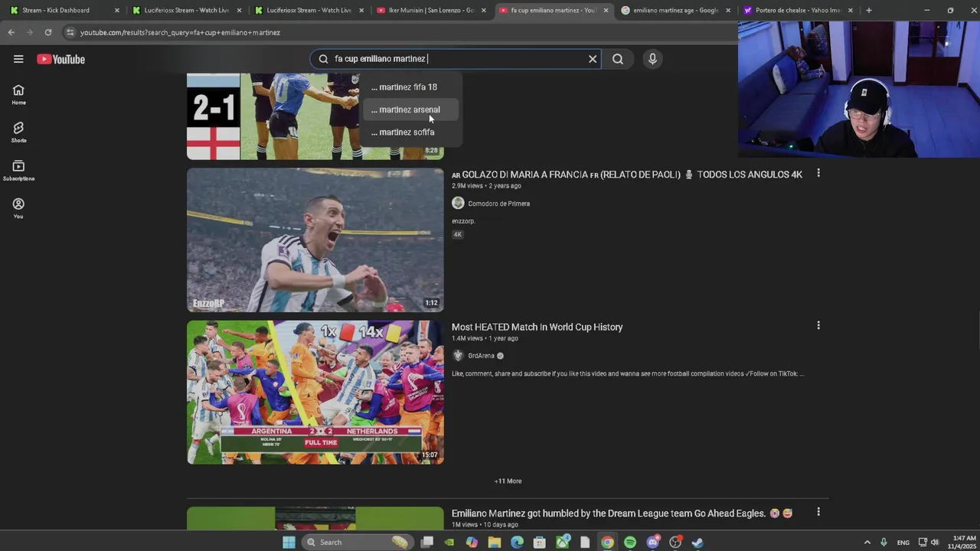The width and height of the screenshot is (980, 551).
Task: Open Spotify from the taskbar
Action: (x=630, y=543)
